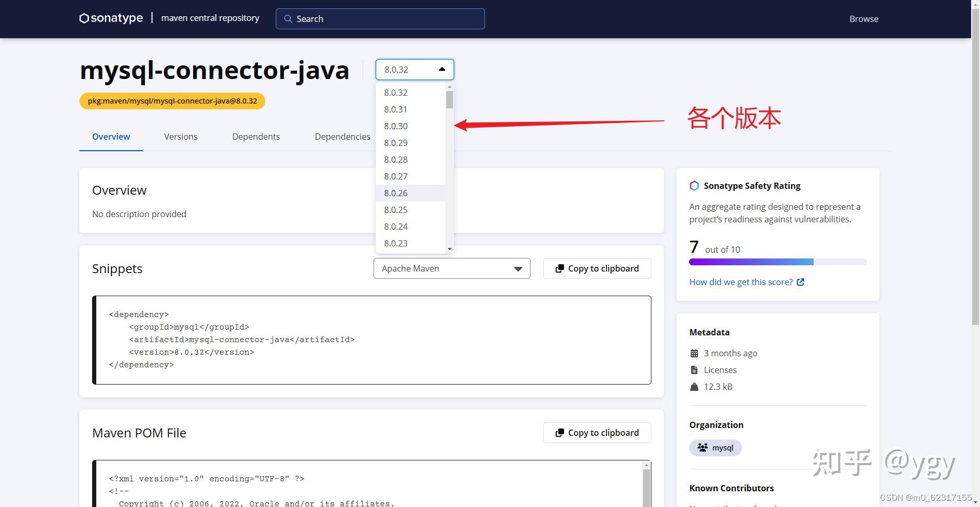Switch to the Dependencies tab
This screenshot has height=507, width=980.
click(342, 137)
